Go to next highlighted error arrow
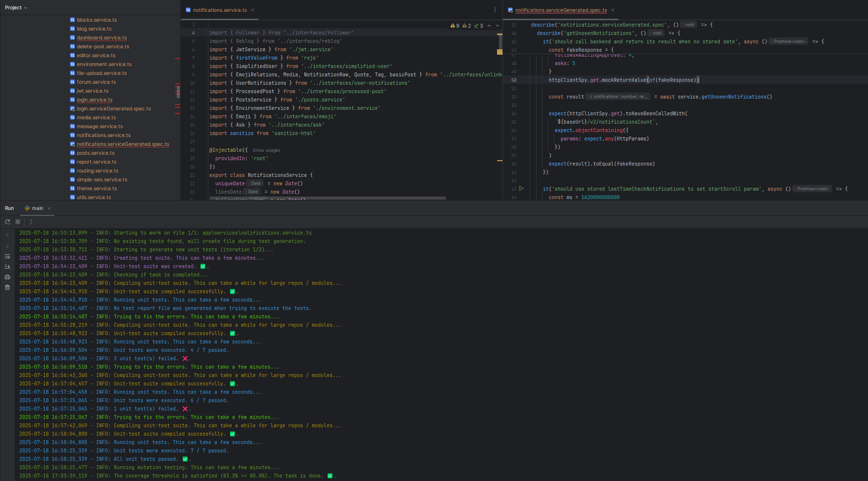 (x=498, y=26)
